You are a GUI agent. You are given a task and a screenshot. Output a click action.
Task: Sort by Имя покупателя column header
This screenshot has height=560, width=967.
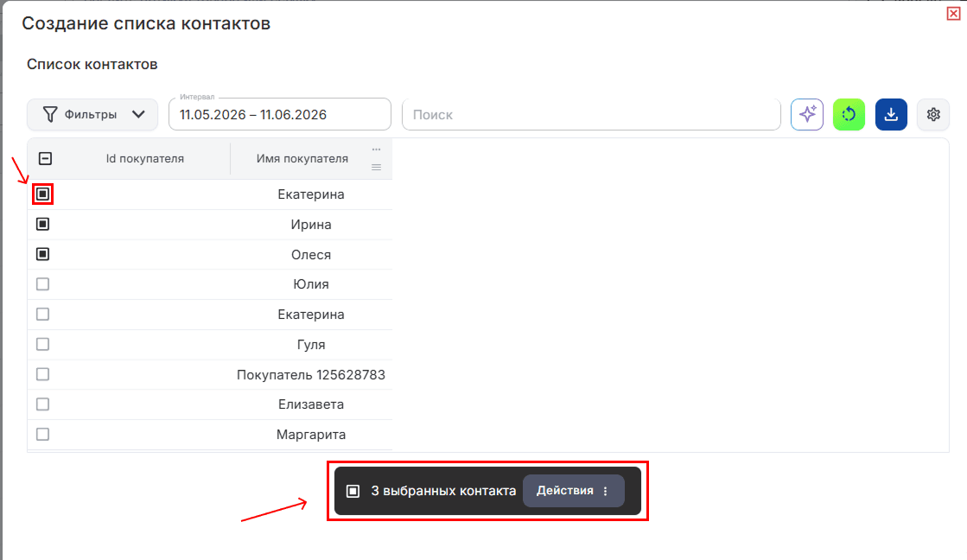pos(302,158)
